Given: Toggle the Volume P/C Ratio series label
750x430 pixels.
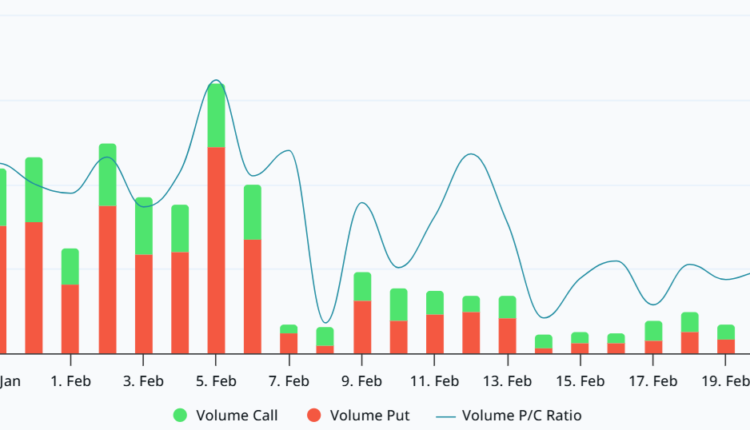Looking at the screenshot, I should [523, 415].
